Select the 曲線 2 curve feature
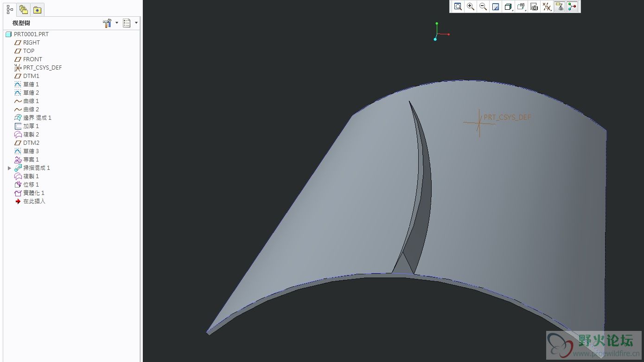This screenshot has height=362, width=644. click(27, 110)
